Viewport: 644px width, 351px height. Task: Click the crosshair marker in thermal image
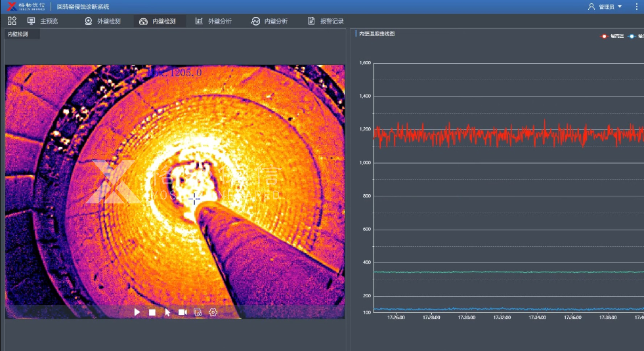(x=195, y=198)
